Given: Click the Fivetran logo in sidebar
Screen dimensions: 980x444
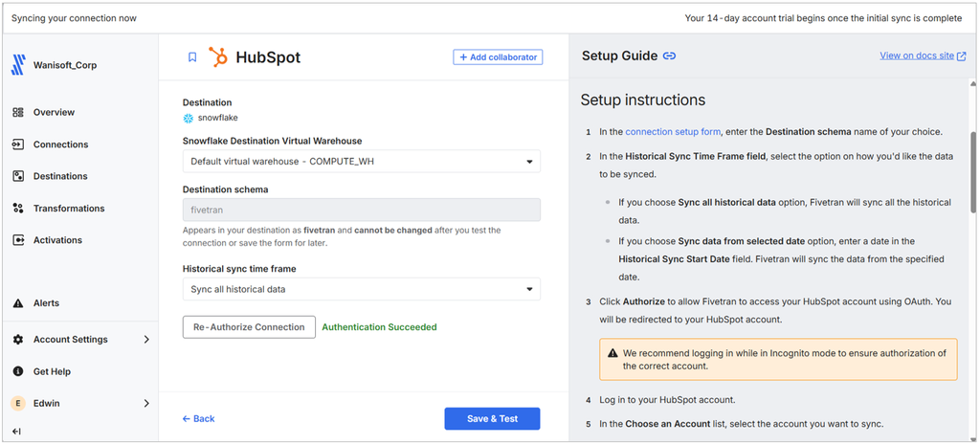Looking at the screenshot, I should (x=18, y=65).
